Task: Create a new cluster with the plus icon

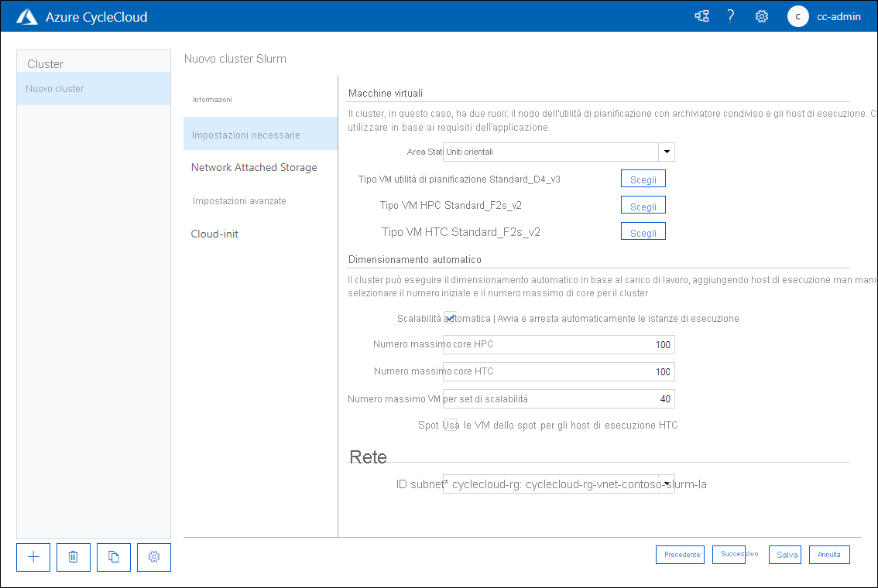Action: point(33,557)
